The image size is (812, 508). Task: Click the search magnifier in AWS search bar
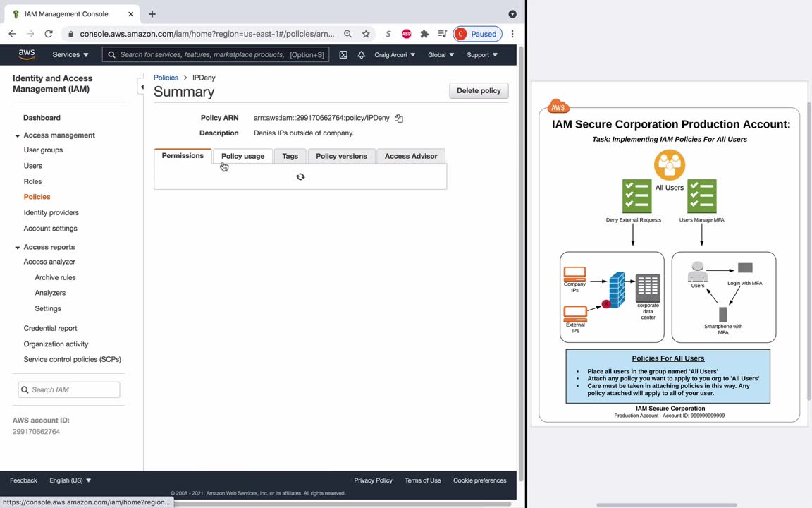111,54
